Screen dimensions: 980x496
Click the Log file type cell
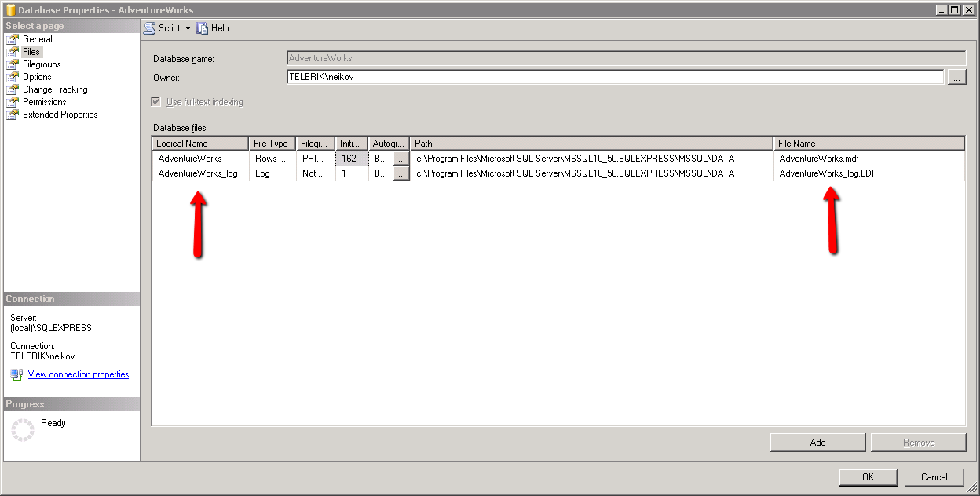[272, 173]
